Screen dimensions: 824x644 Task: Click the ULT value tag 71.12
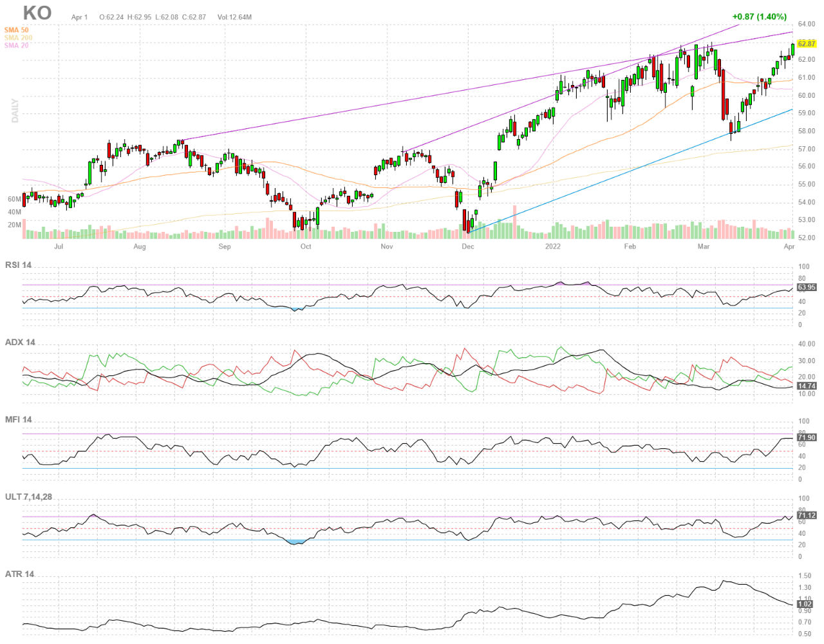807,516
